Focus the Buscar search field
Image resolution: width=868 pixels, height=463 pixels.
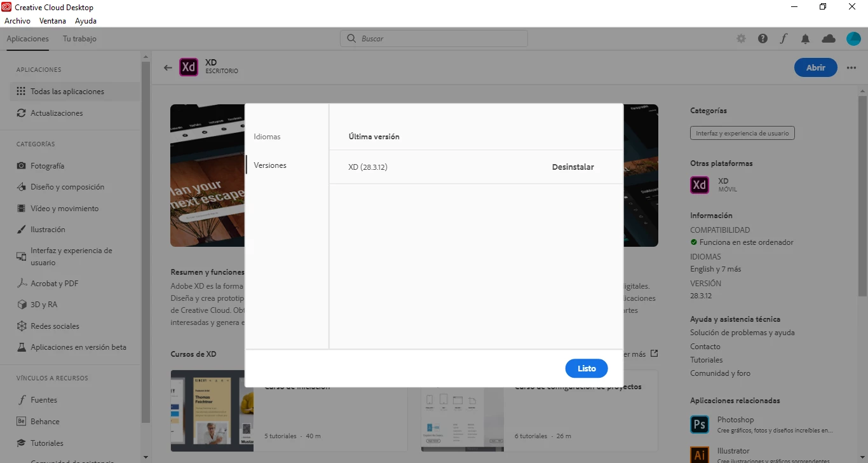pyautogui.click(x=434, y=39)
